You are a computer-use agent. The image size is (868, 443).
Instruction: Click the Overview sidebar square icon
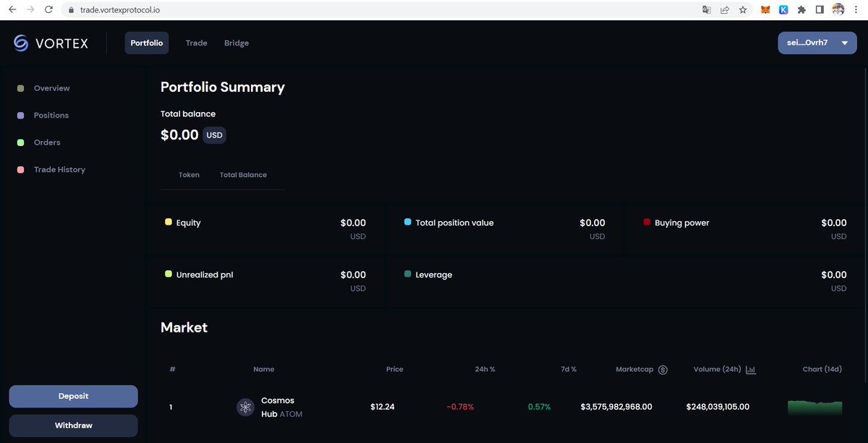(20, 88)
